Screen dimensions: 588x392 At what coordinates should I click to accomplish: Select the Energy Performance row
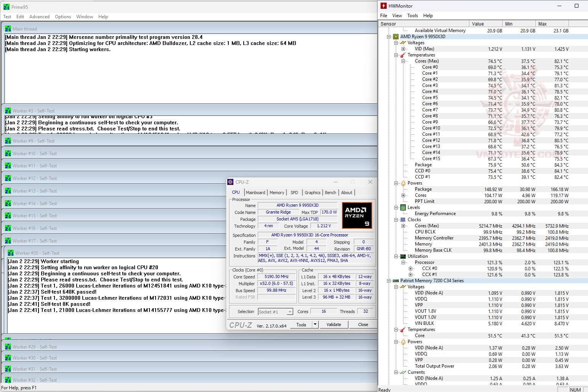click(492, 214)
